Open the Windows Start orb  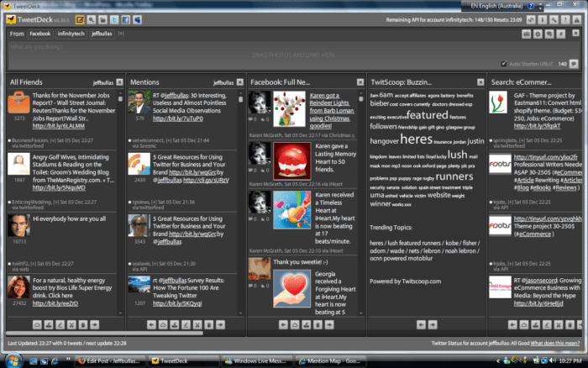pos(13,360)
